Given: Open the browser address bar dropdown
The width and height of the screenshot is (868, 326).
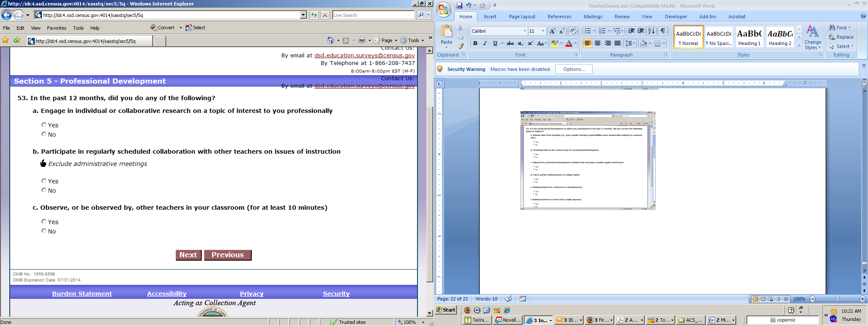Looking at the screenshot, I should point(303,15).
